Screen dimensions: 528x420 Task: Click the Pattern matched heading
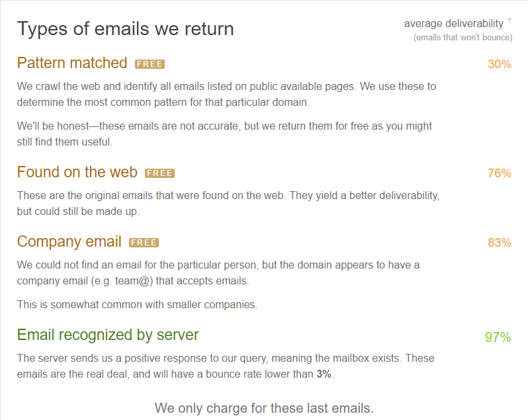(x=72, y=63)
